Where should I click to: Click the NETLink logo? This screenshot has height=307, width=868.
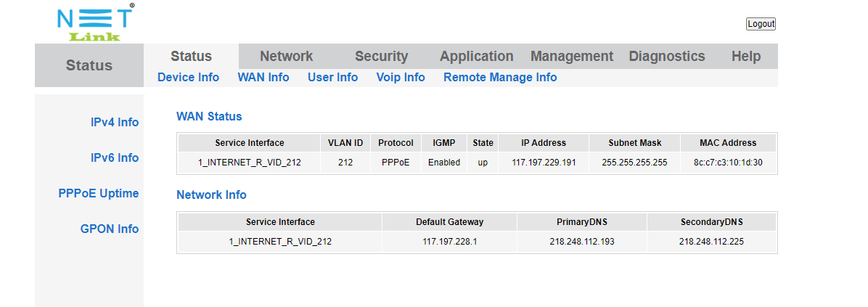[x=95, y=23]
